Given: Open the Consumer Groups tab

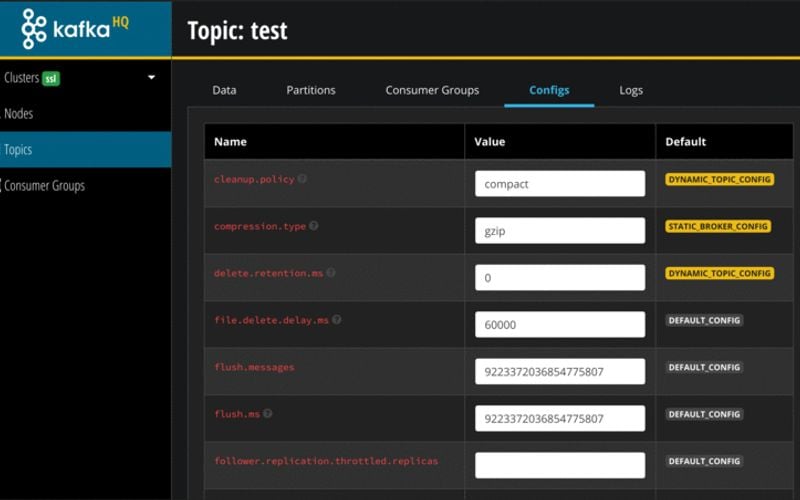Looking at the screenshot, I should (x=432, y=90).
